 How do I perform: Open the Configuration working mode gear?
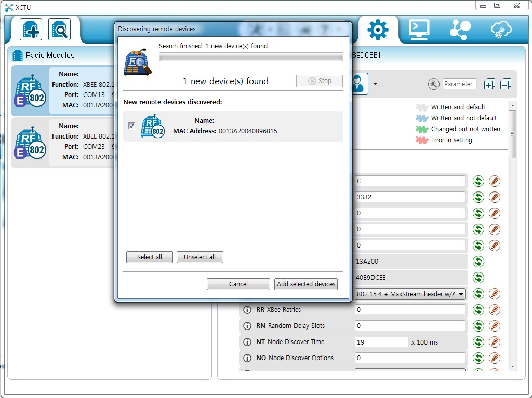(x=377, y=30)
